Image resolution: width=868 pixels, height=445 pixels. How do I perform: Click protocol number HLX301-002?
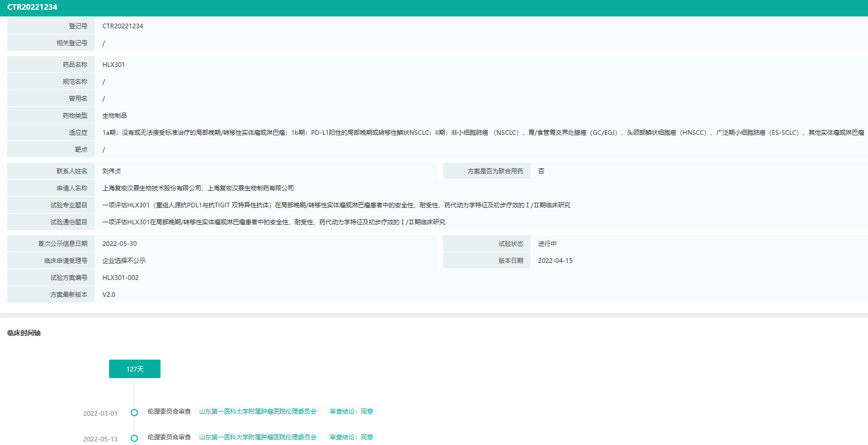pyautogui.click(x=120, y=278)
